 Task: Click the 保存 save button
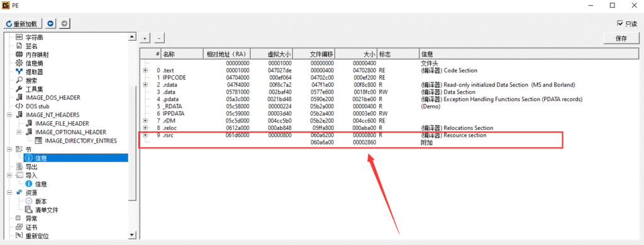tap(621, 38)
